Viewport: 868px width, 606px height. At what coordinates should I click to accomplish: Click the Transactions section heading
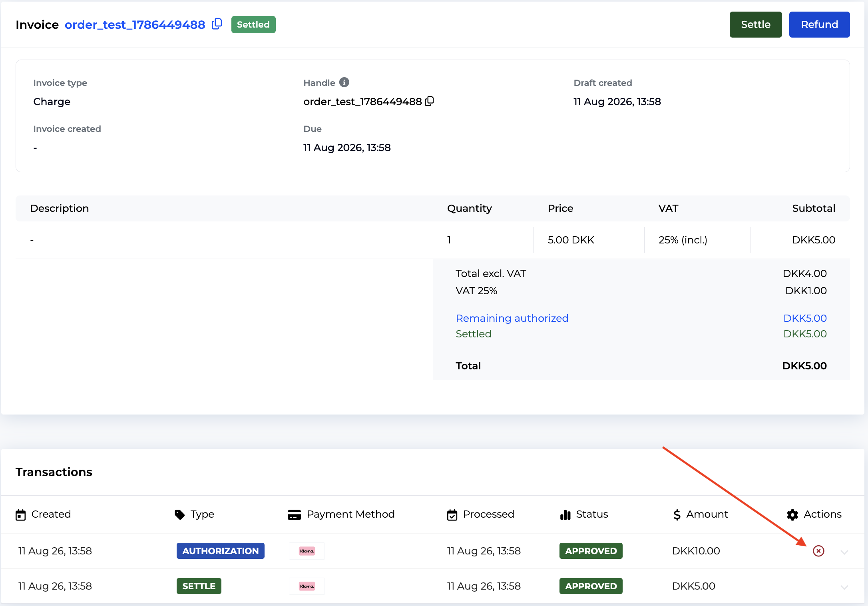54,472
